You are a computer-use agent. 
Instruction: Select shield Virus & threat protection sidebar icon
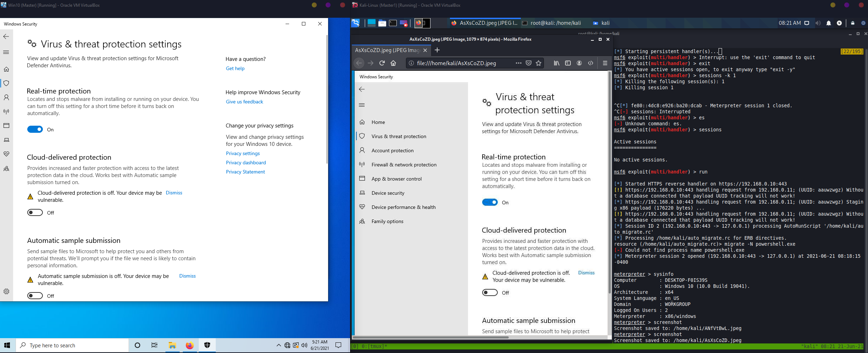click(6, 83)
